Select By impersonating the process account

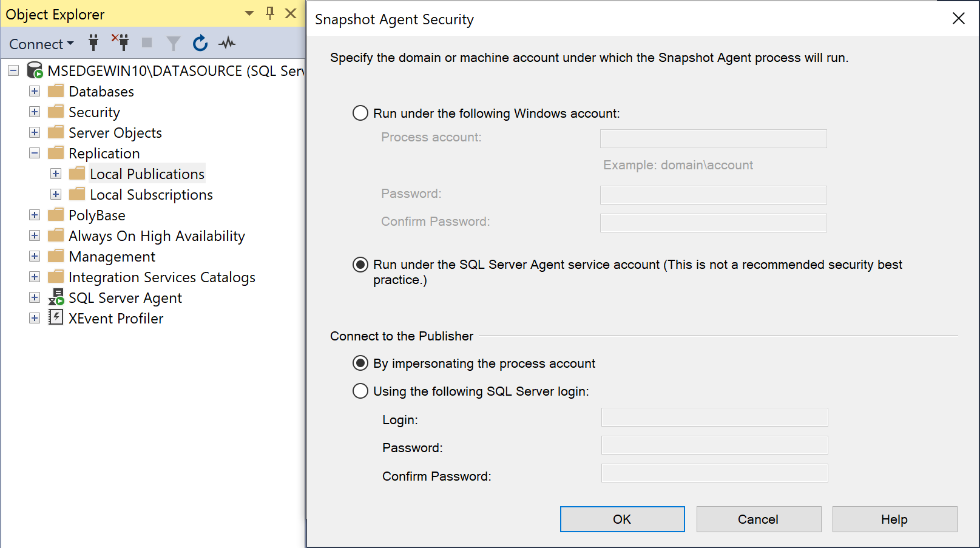360,363
